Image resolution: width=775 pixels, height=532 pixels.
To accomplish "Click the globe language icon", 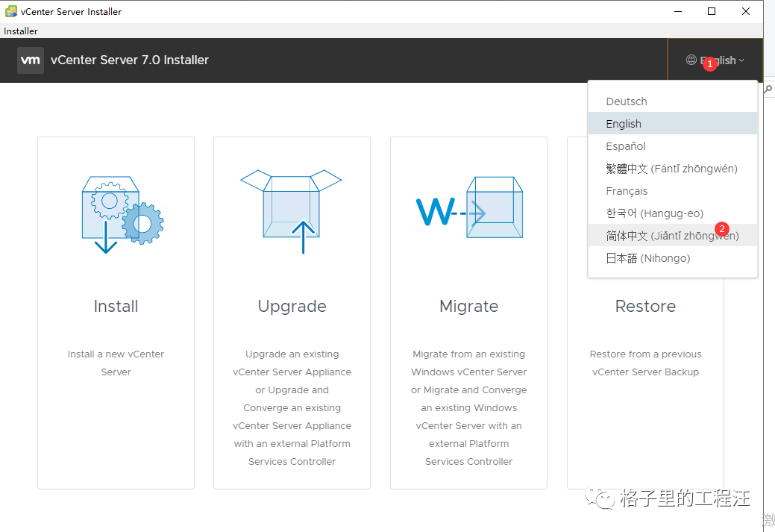I will point(691,60).
